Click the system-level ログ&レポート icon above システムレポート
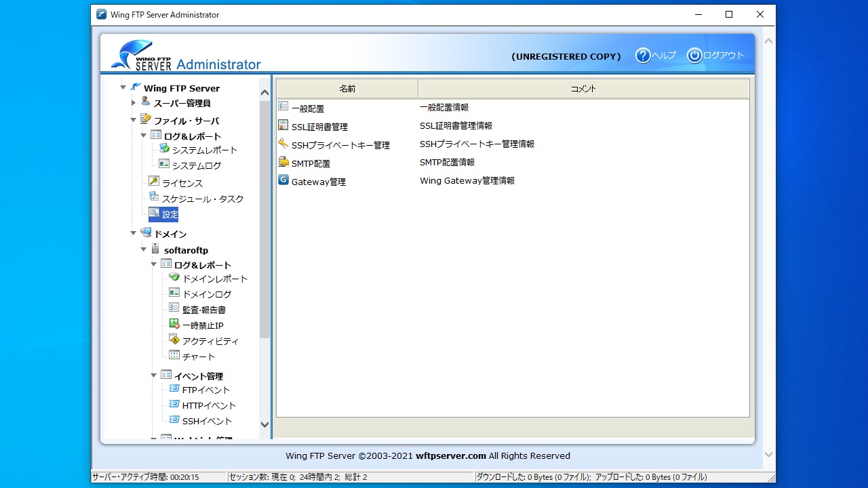Screen dimensions: 868x488 156,135
